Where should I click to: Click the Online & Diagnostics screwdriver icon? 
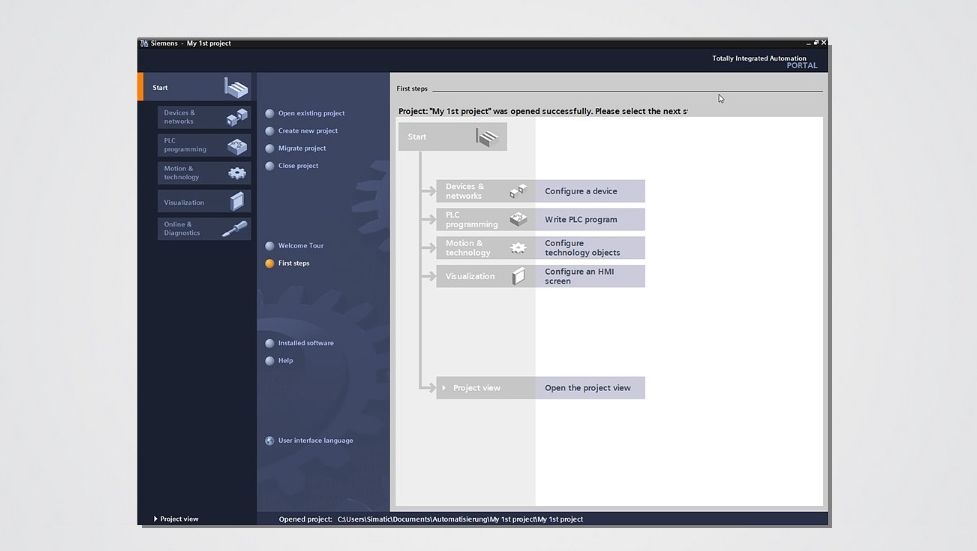[235, 229]
